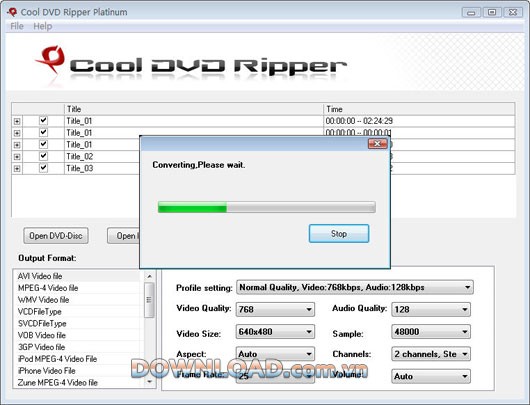Expand the first Title_01 row
Screen dimensions: 530x405
[17, 121]
